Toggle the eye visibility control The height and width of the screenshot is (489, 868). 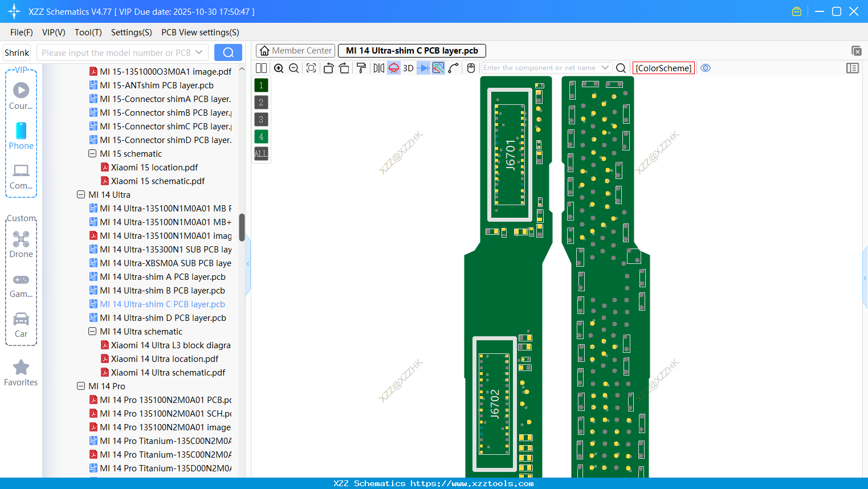[706, 68]
